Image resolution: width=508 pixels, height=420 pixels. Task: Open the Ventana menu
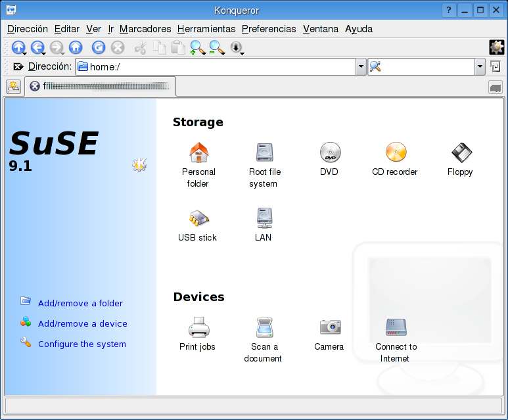321,29
